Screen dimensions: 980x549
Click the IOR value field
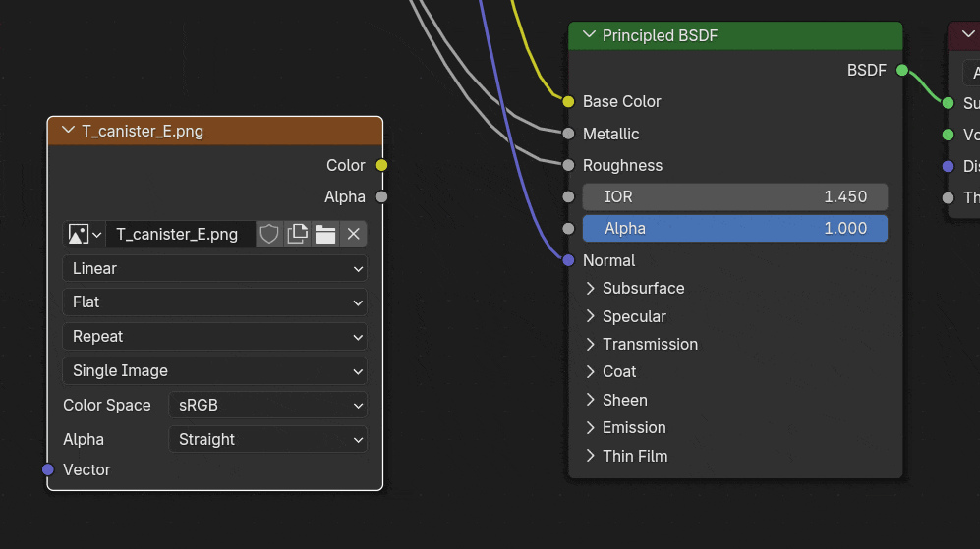pyautogui.click(x=735, y=196)
